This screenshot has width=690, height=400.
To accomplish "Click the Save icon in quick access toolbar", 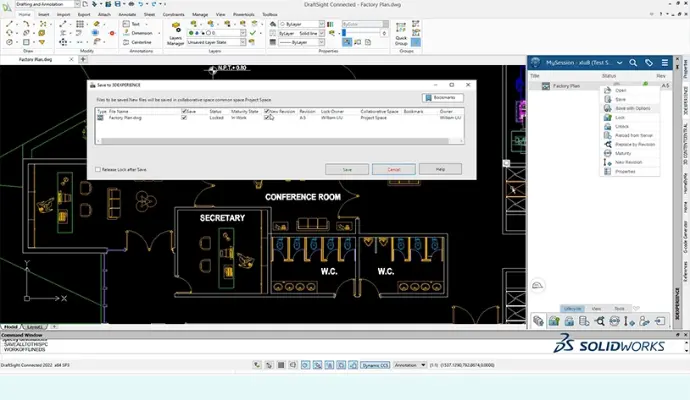I will (117, 4).
